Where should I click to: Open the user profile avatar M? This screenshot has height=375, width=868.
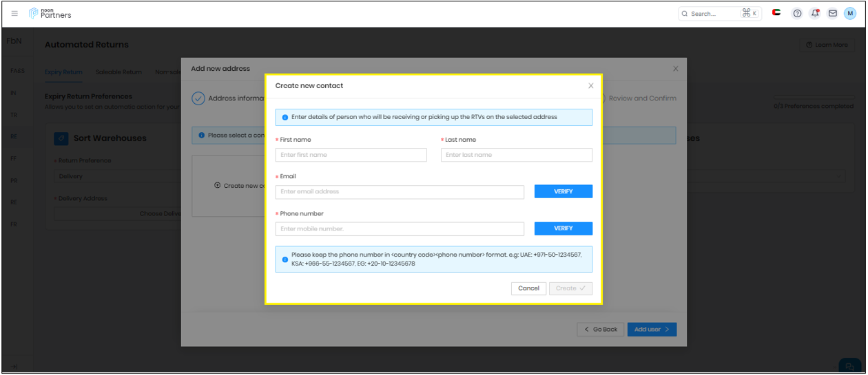click(x=850, y=14)
